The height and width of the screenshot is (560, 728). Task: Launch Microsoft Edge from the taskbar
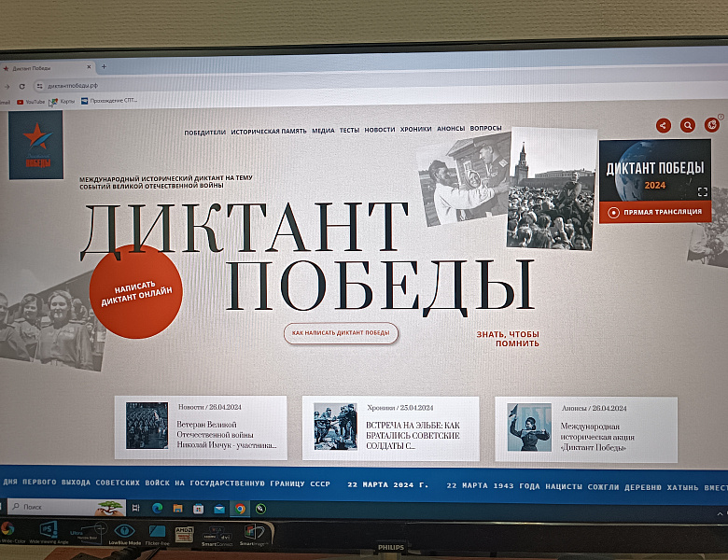point(157,509)
